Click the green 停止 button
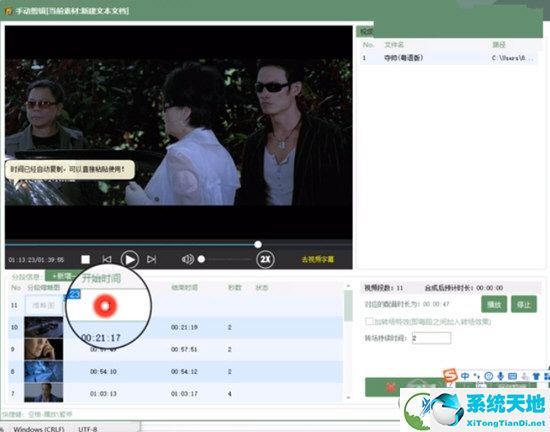Screen dimensions: 550x432 tap(524, 304)
